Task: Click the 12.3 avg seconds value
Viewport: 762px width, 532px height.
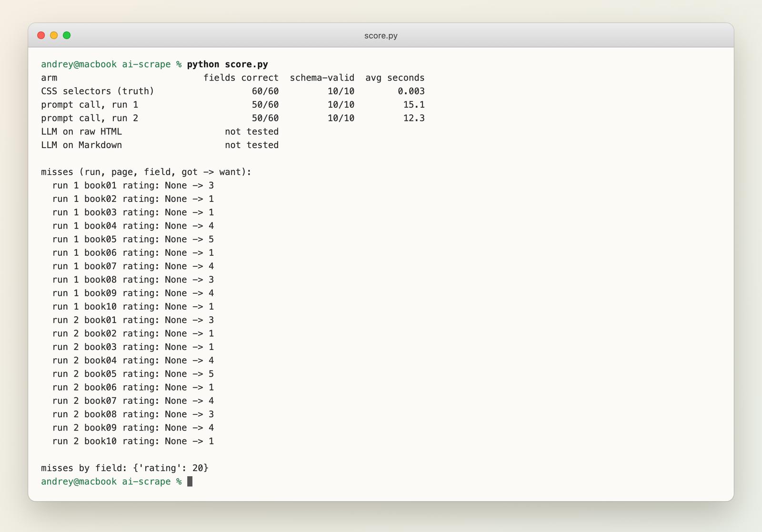Action: 414,118
